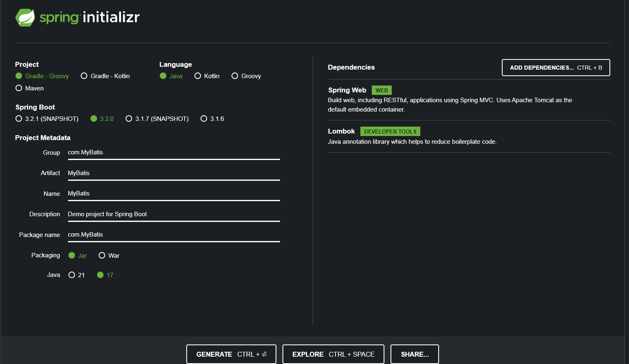The image size is (629, 364).
Task: Edit the Description field
Action: click(174, 215)
